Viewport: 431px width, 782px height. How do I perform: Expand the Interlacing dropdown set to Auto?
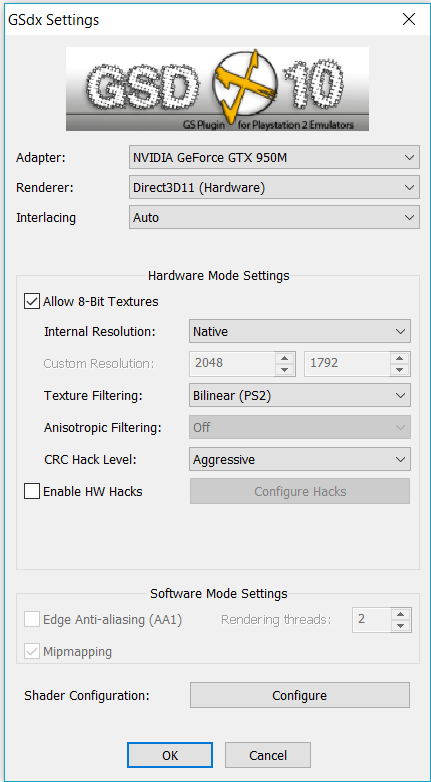click(x=274, y=217)
